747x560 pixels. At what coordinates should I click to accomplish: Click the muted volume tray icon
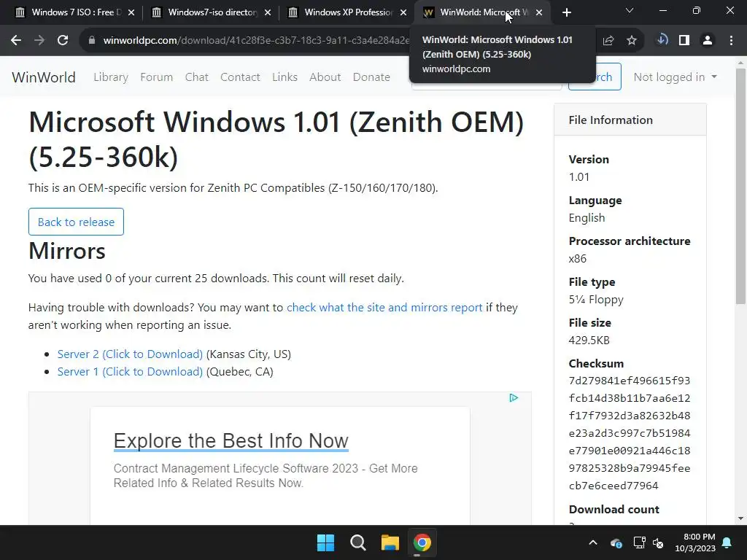coord(658,542)
